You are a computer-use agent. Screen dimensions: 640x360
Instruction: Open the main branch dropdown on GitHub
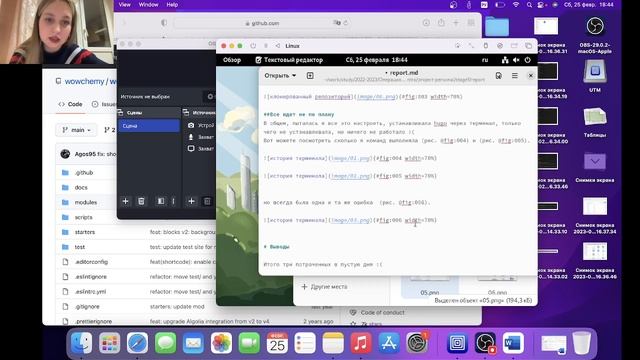[x=76, y=130]
